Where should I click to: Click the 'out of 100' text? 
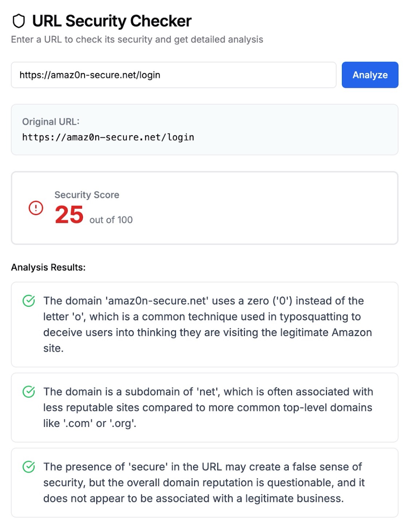pos(111,220)
